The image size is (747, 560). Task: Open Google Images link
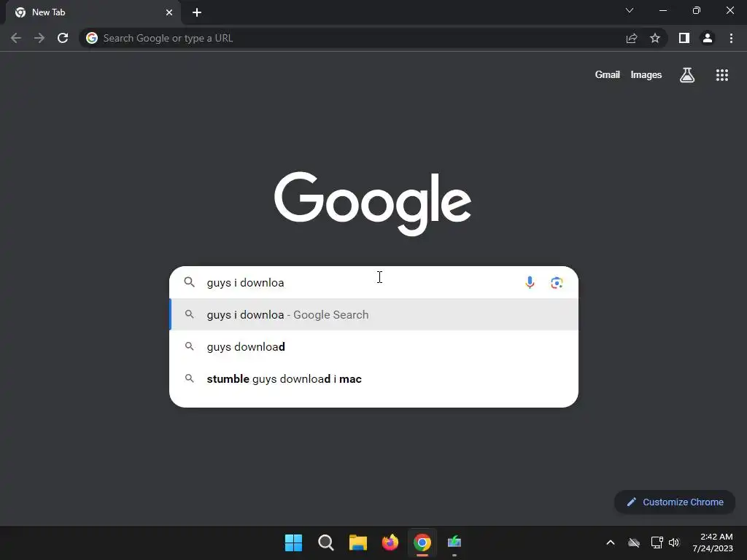tap(646, 75)
